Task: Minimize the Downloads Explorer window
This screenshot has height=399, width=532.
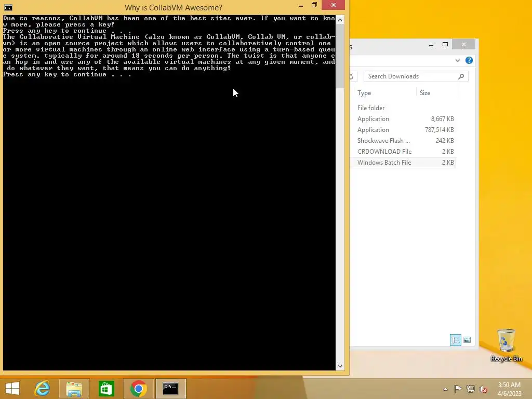Action: [x=431, y=45]
